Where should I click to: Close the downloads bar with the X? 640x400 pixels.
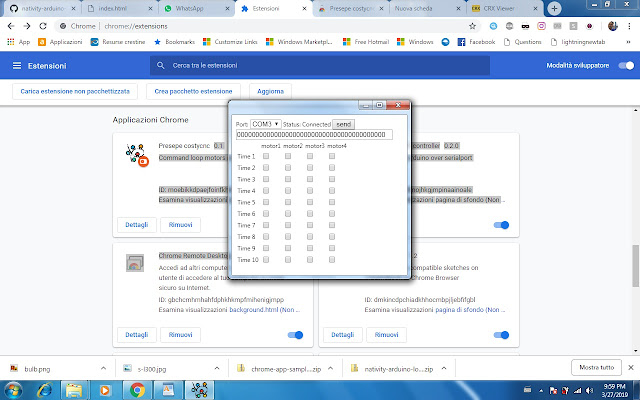coord(631,368)
